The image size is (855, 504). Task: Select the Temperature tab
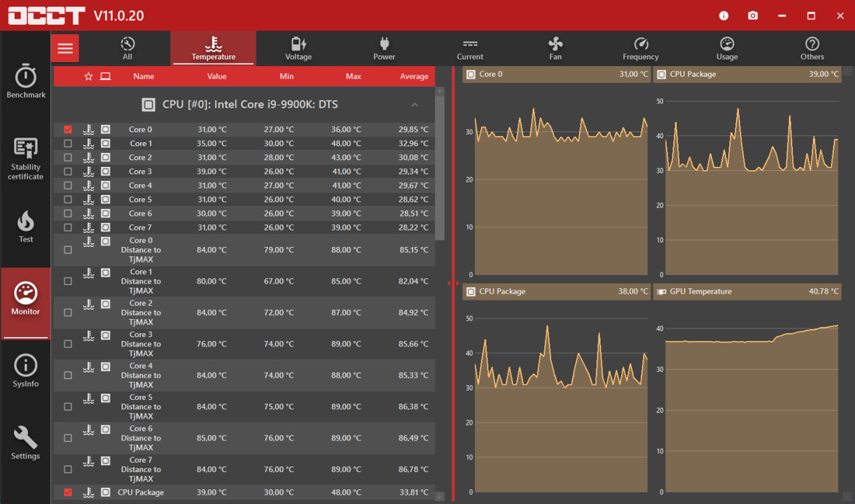tap(213, 48)
